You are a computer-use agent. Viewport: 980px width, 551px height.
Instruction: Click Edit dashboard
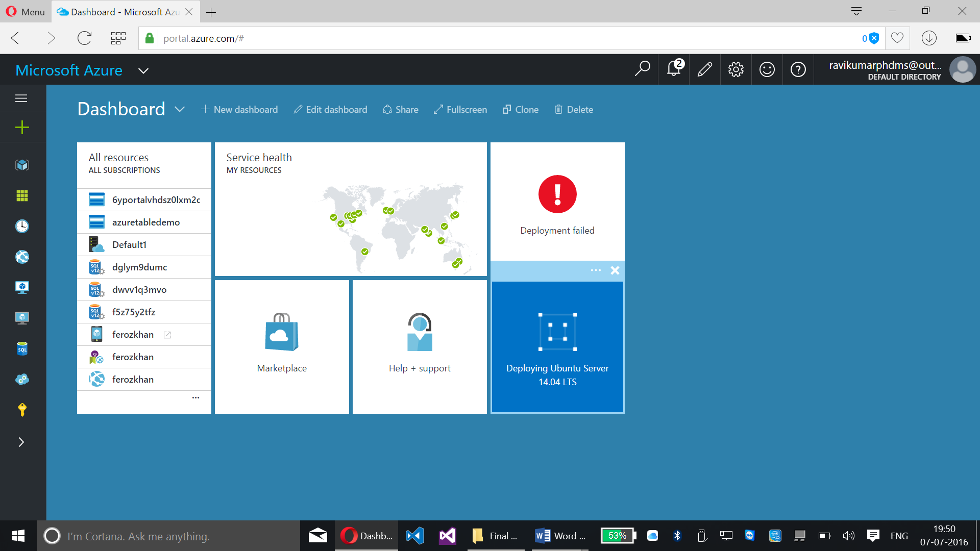pyautogui.click(x=330, y=110)
